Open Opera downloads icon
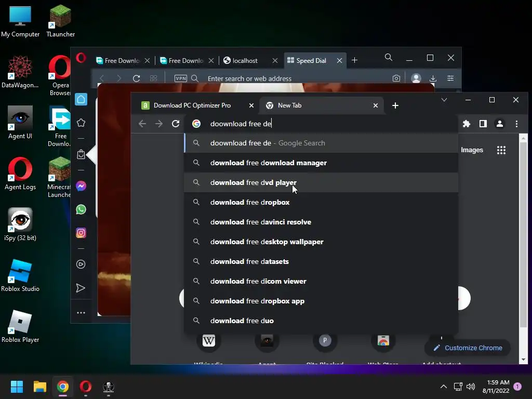Screen dimensions: 532x399 point(433,78)
